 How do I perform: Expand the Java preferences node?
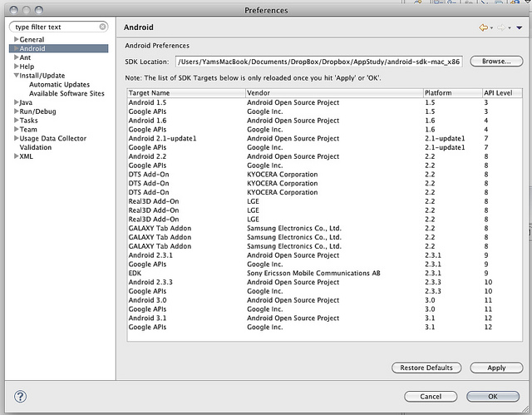(16, 102)
